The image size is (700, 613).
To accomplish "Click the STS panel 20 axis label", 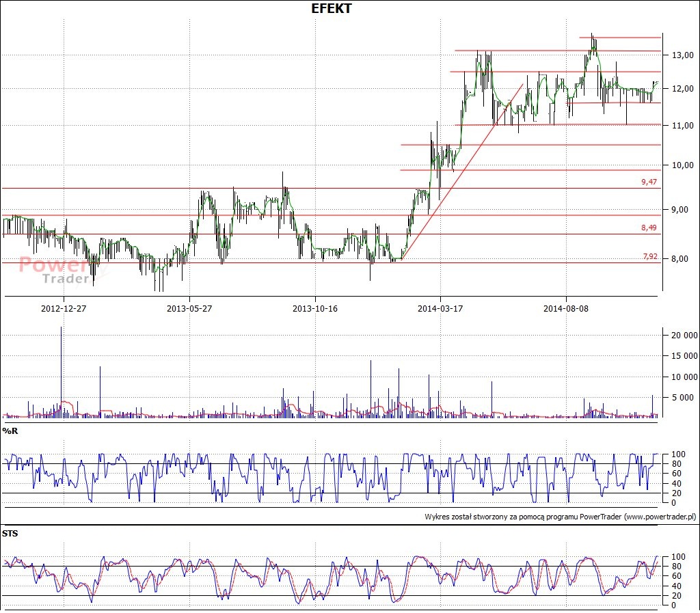I will [x=676, y=596].
